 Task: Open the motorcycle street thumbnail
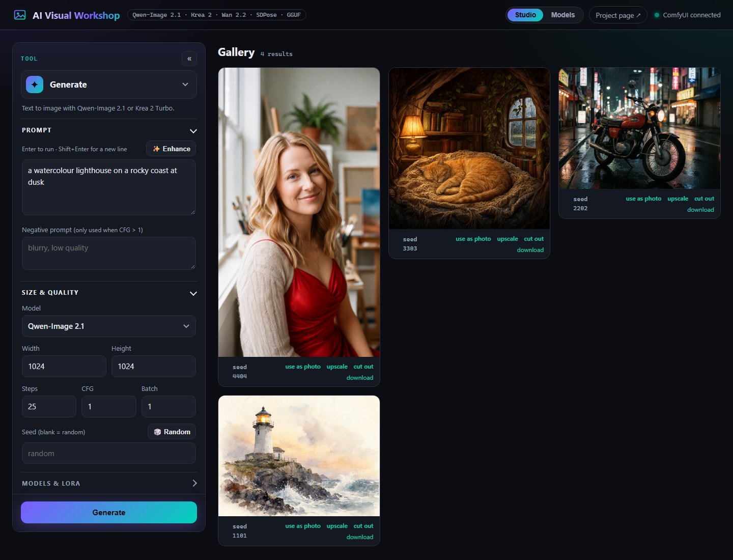pos(639,128)
